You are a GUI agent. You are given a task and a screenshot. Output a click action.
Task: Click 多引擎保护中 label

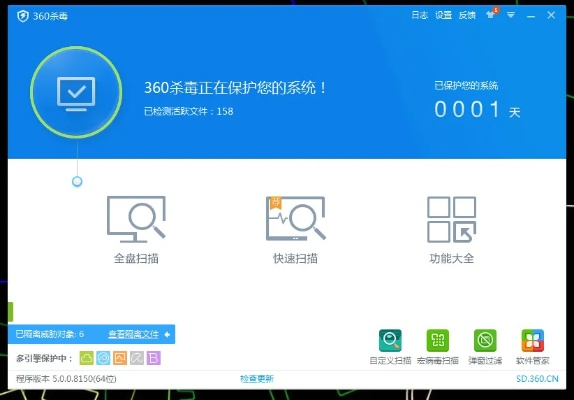tap(44, 359)
